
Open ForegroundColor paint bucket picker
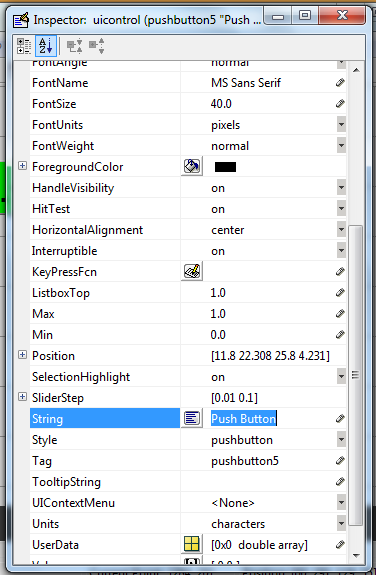[192, 166]
